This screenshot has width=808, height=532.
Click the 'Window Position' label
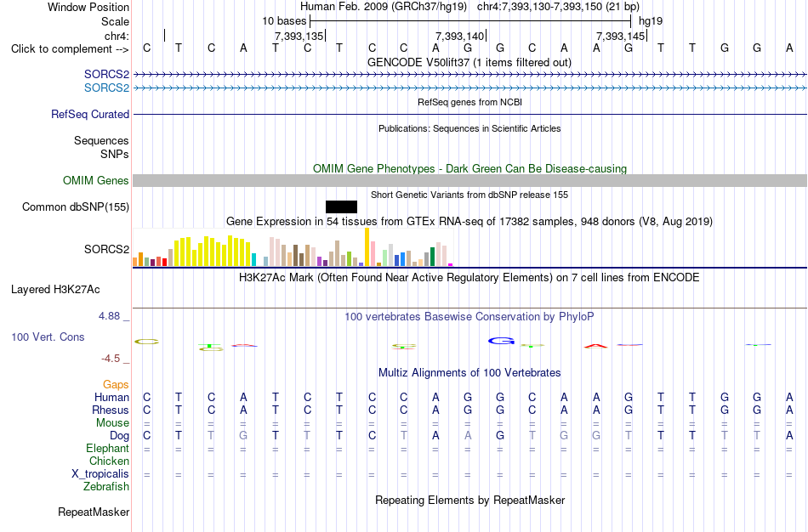[x=88, y=7]
